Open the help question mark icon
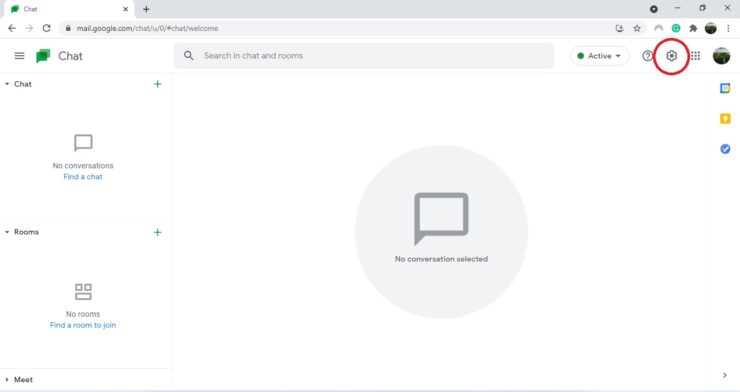This screenshot has height=392, width=740. coord(648,56)
